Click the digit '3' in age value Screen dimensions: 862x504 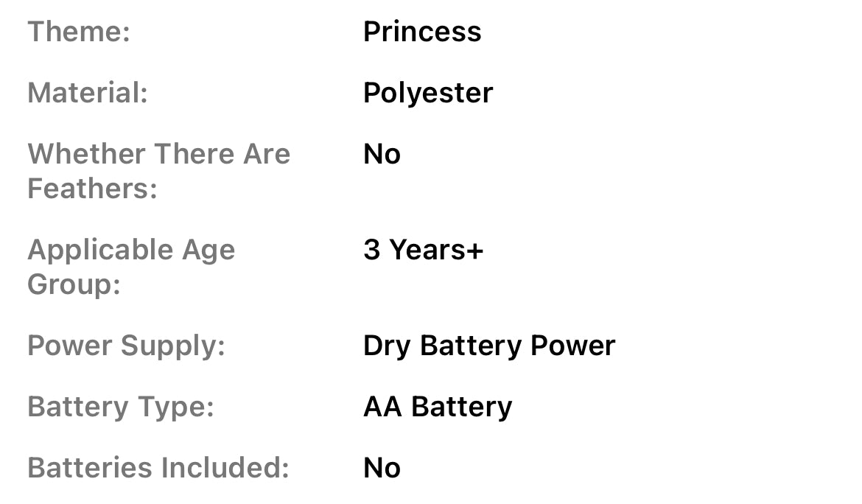tap(372, 250)
